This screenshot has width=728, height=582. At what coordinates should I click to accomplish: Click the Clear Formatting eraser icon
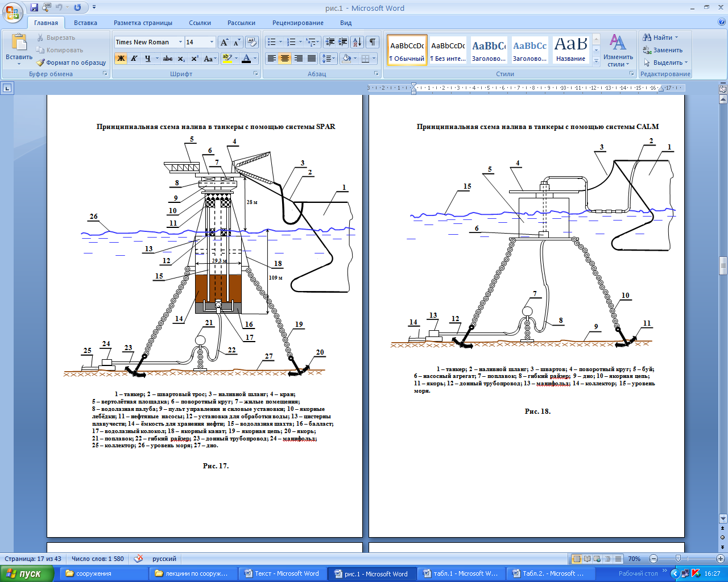(x=253, y=43)
